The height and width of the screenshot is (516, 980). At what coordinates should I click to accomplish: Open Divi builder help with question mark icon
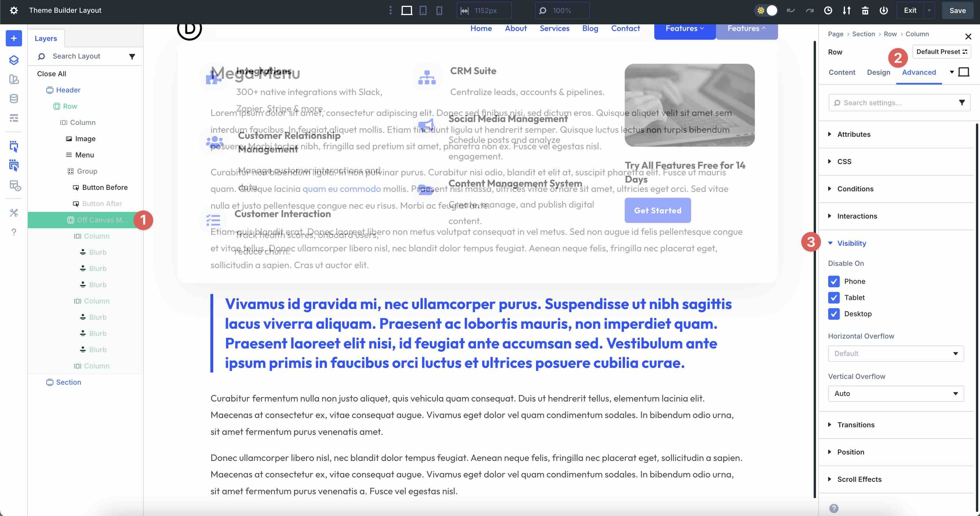pyautogui.click(x=14, y=232)
